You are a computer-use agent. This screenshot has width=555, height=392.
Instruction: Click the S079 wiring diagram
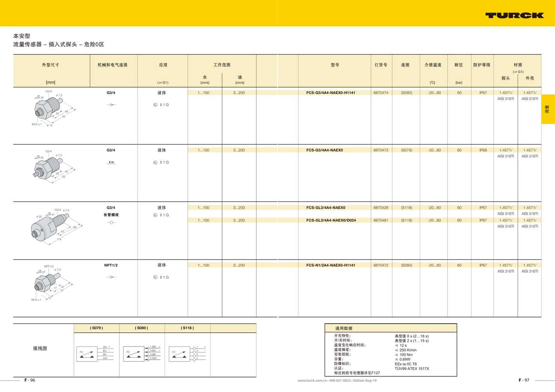pos(95,353)
